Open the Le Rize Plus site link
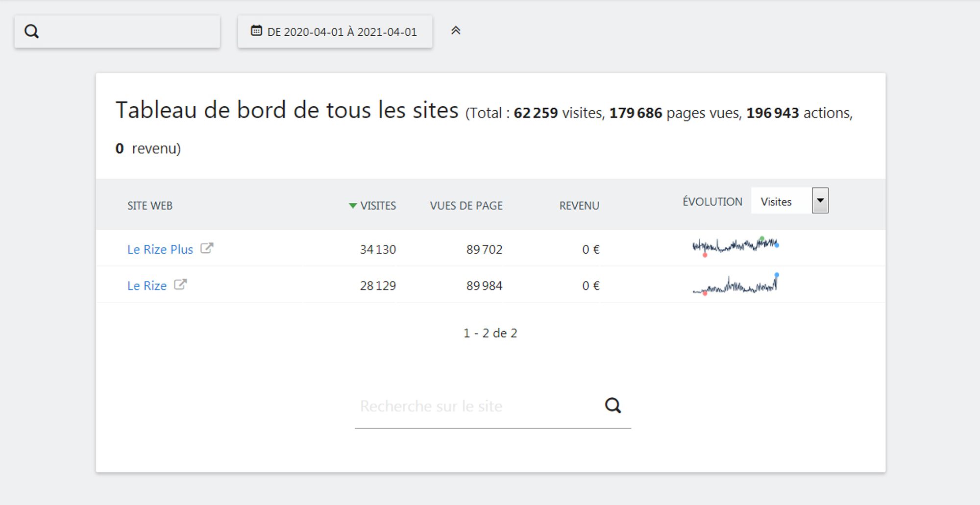 tap(159, 249)
